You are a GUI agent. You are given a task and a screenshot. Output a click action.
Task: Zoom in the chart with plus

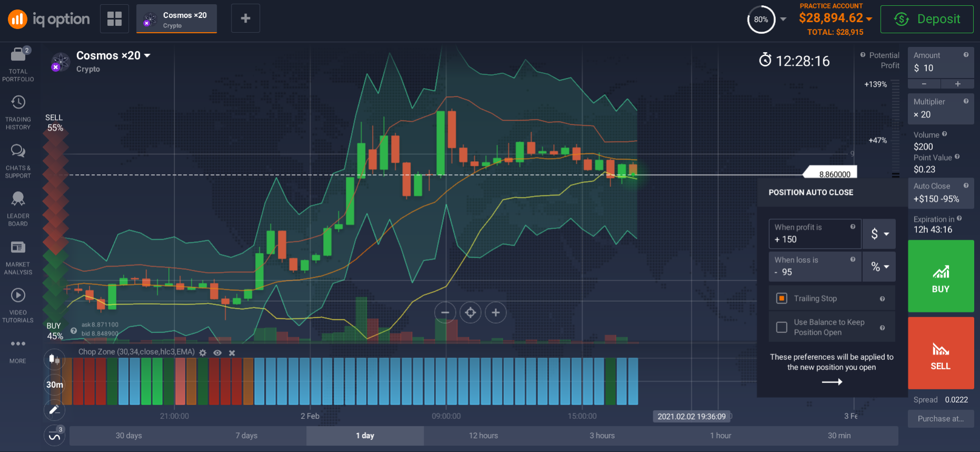tap(495, 312)
